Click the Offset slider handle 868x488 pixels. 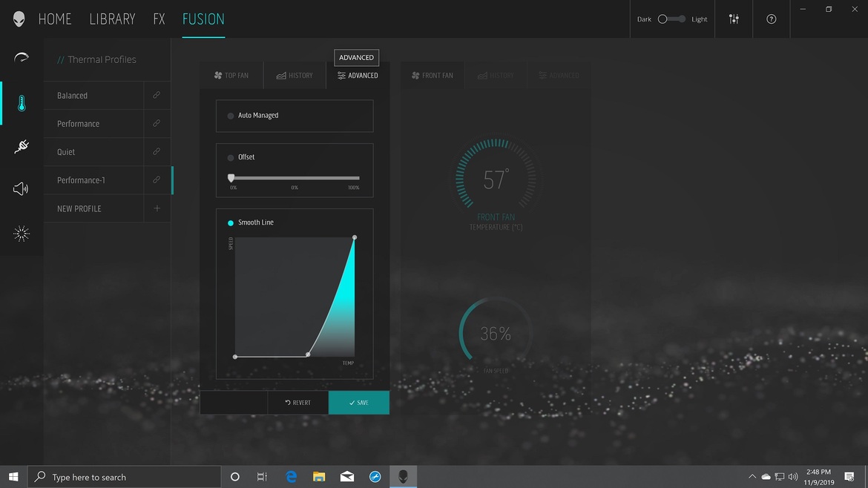tap(231, 177)
